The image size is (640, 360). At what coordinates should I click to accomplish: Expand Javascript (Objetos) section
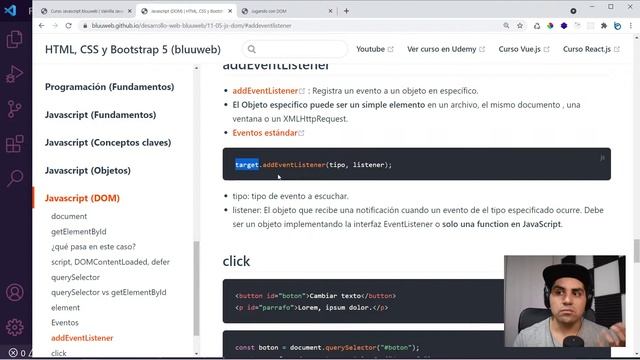click(x=88, y=170)
